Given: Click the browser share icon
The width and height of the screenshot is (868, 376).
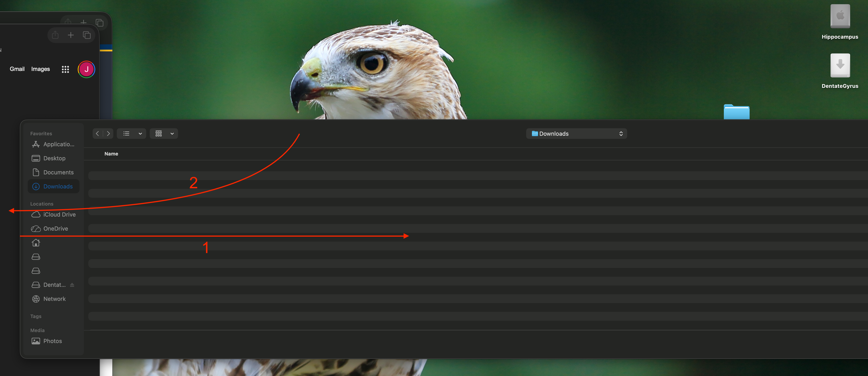Looking at the screenshot, I should tap(55, 35).
